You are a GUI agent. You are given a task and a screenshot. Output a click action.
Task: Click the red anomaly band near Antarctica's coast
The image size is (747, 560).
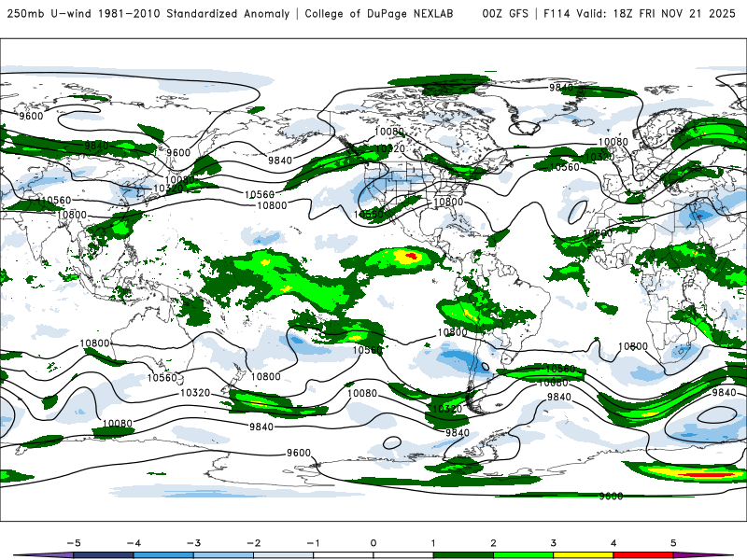coord(705,475)
